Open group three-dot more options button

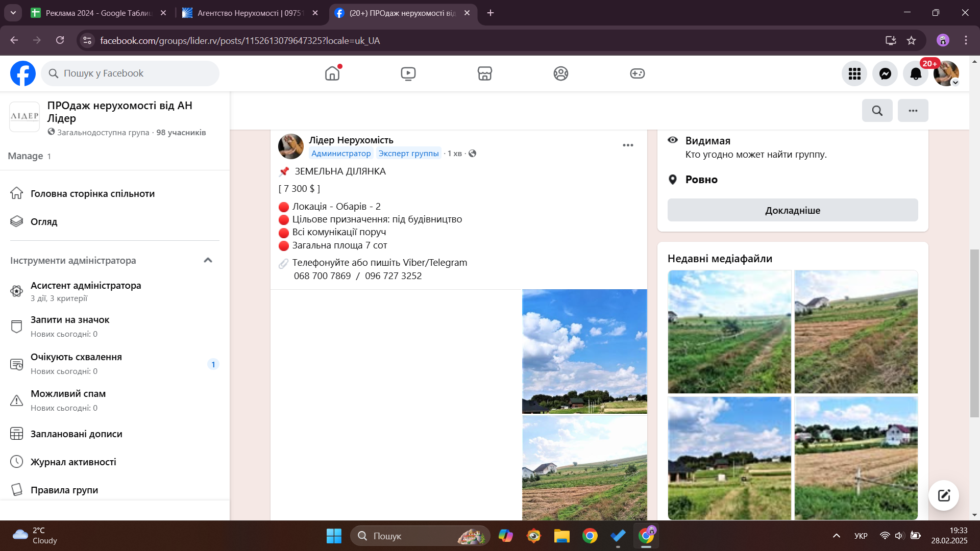pos(913,110)
